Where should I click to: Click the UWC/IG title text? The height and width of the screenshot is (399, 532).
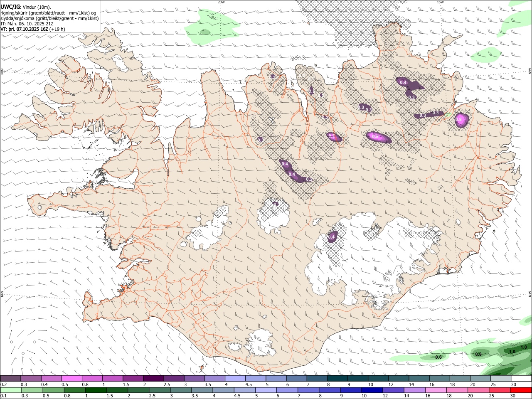coord(10,7)
